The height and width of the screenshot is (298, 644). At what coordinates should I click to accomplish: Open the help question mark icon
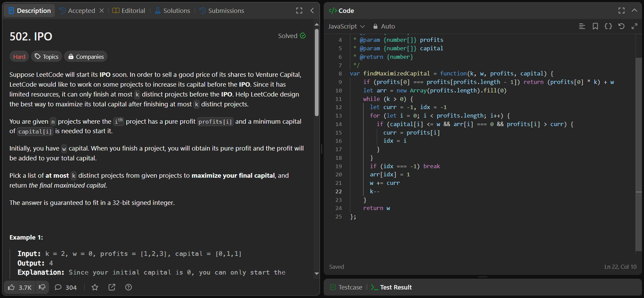128,288
